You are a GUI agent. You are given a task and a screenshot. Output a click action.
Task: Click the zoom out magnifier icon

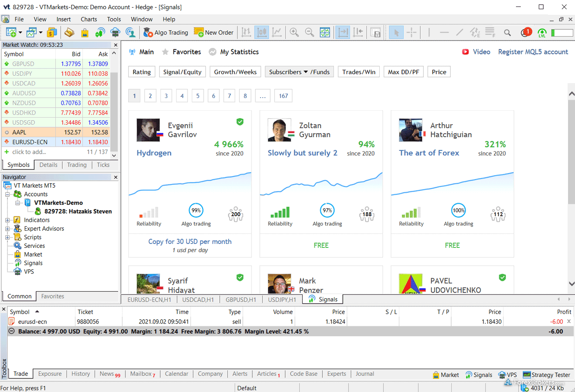pyautogui.click(x=310, y=33)
